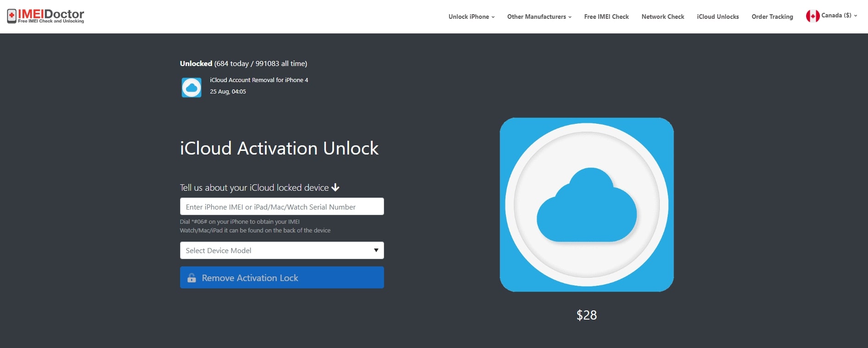
Task: Click the Unlocked counter text
Action: tap(243, 64)
